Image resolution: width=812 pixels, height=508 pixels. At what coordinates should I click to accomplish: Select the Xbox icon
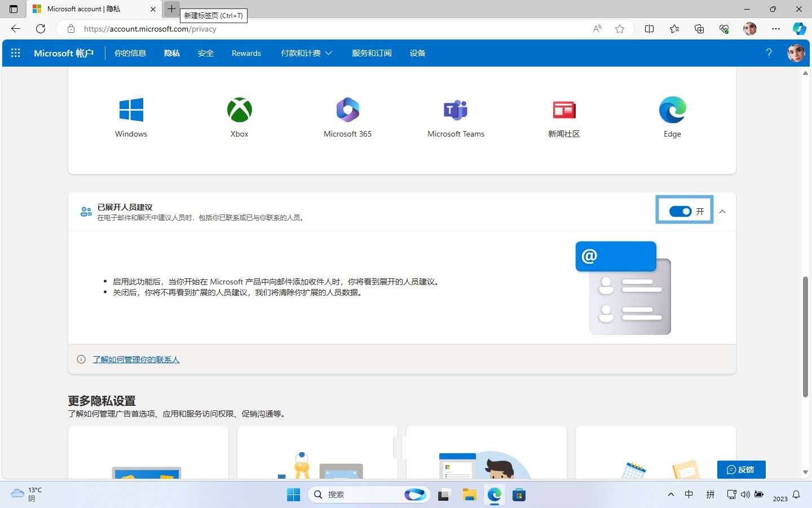pyautogui.click(x=239, y=110)
